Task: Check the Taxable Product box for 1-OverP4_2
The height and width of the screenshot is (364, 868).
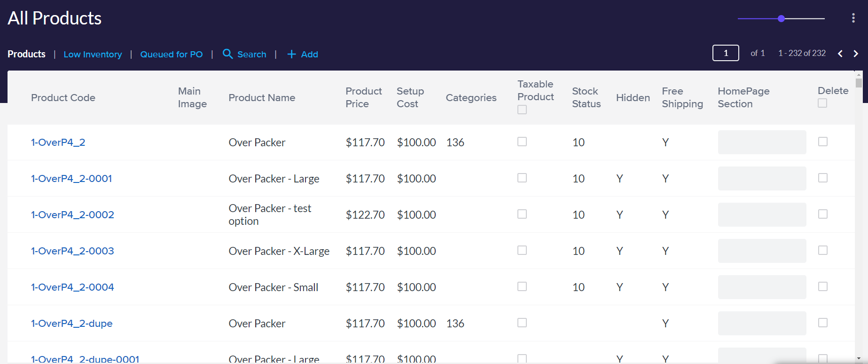Action: pos(522,142)
